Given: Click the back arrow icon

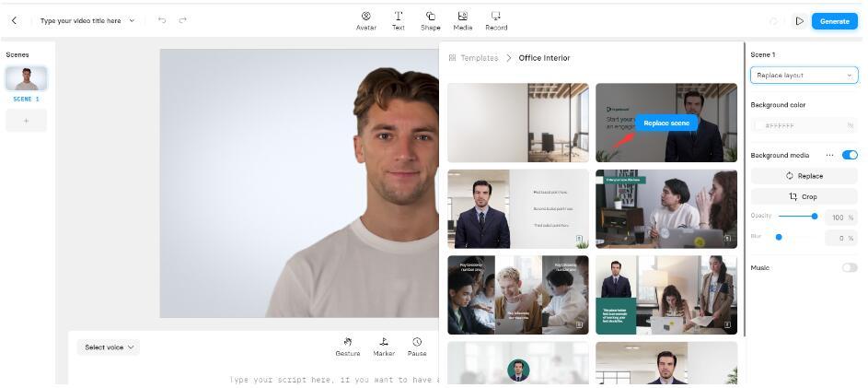Looking at the screenshot, I should pos(15,20).
